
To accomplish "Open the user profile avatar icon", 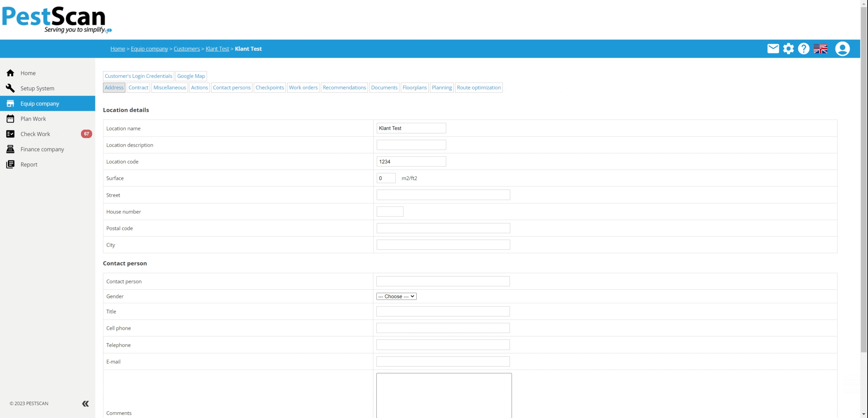I will [x=842, y=49].
